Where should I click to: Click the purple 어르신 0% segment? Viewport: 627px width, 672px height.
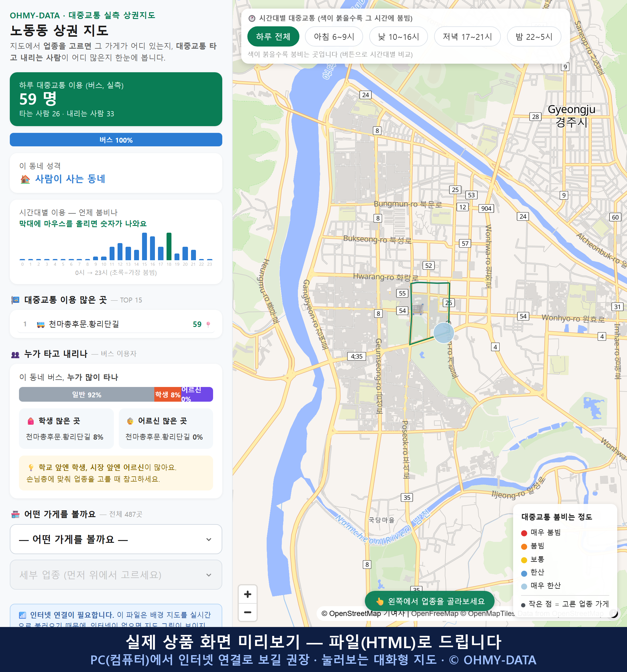point(197,395)
